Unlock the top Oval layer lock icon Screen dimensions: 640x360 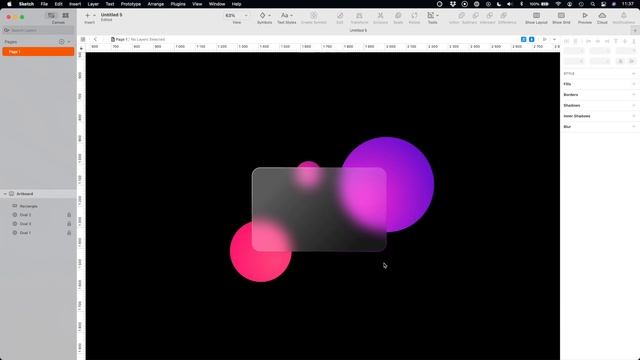pyautogui.click(x=69, y=215)
